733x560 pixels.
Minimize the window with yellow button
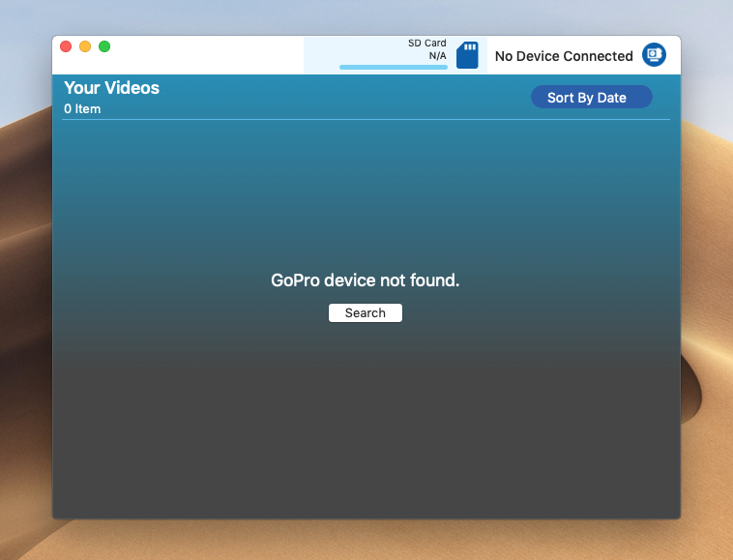point(85,46)
